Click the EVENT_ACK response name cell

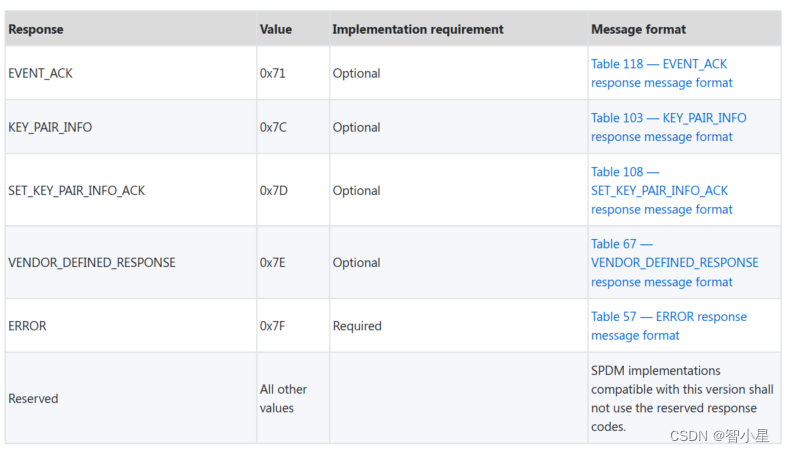pos(41,73)
